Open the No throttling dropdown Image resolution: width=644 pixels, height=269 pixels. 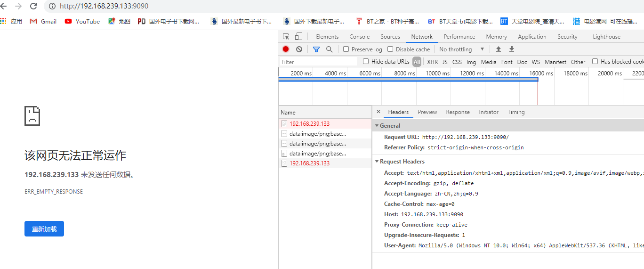461,49
